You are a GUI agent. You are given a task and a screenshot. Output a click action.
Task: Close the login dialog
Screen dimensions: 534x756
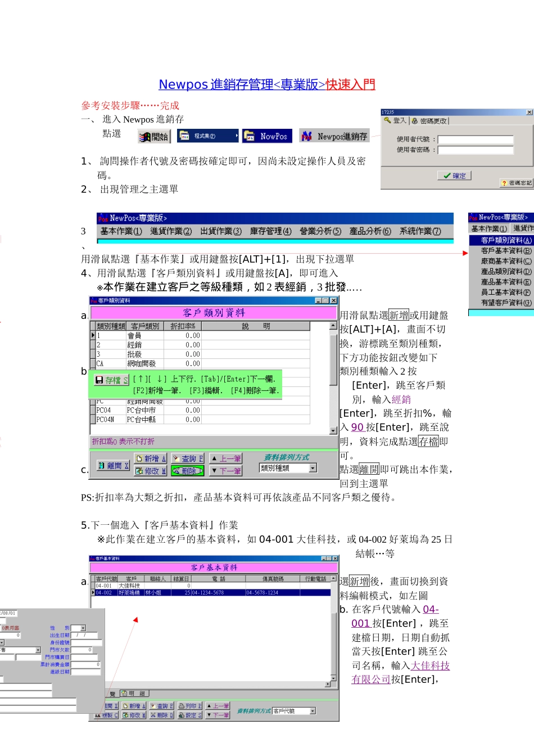(529, 112)
